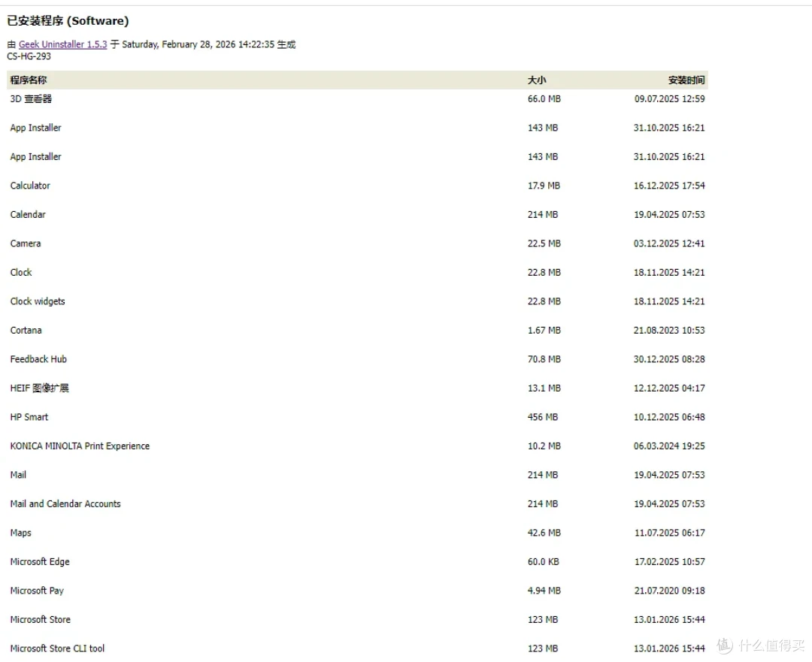Click the 10.2 MB size value

point(544,446)
